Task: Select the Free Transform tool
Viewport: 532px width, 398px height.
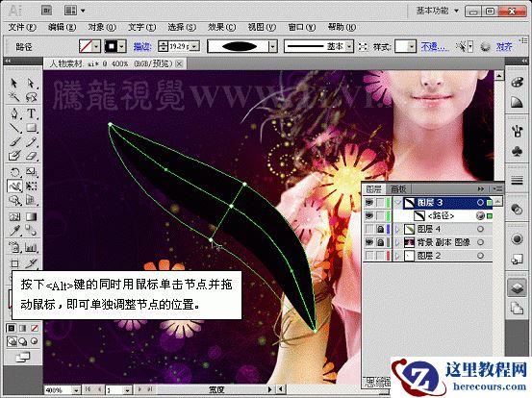Action: coord(31,187)
